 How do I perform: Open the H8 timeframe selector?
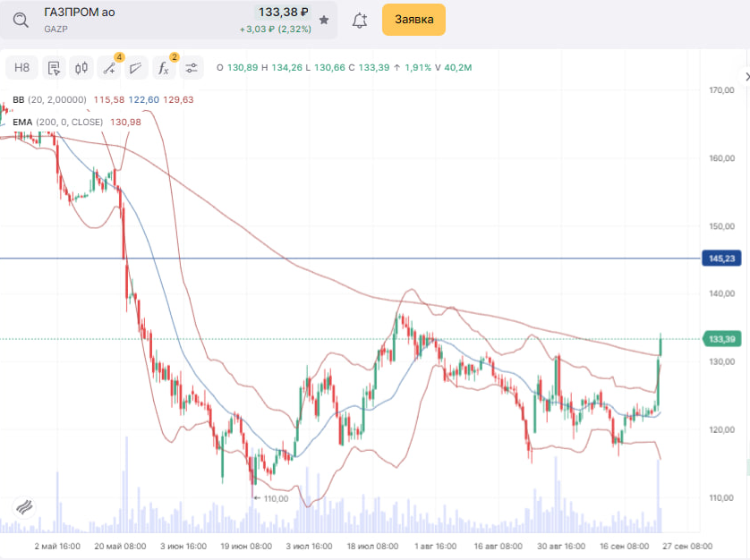coord(21,67)
